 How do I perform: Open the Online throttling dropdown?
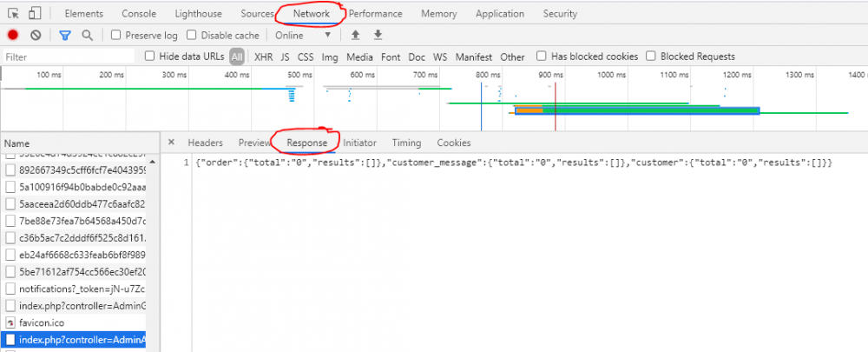(x=303, y=35)
